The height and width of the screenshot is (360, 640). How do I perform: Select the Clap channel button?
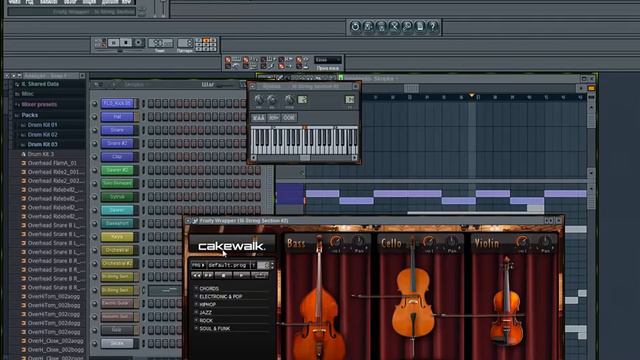[x=117, y=157]
